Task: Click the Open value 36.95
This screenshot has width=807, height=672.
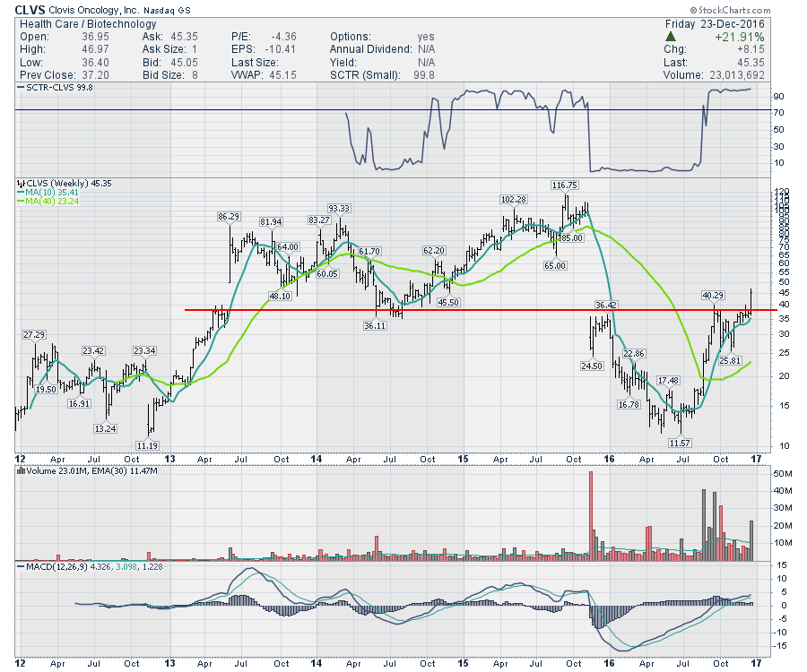Action: pos(95,37)
